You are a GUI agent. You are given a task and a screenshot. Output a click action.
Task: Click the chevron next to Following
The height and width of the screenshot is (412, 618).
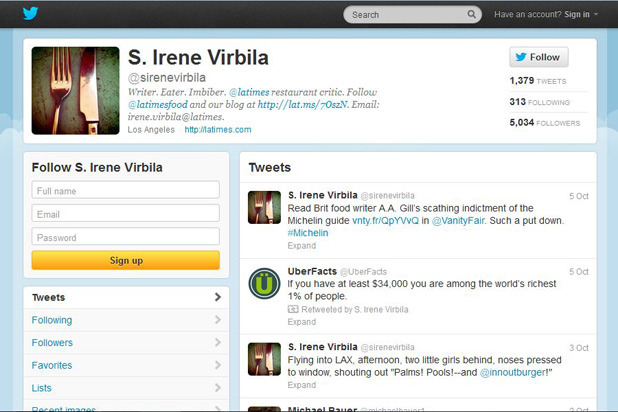coord(218,320)
